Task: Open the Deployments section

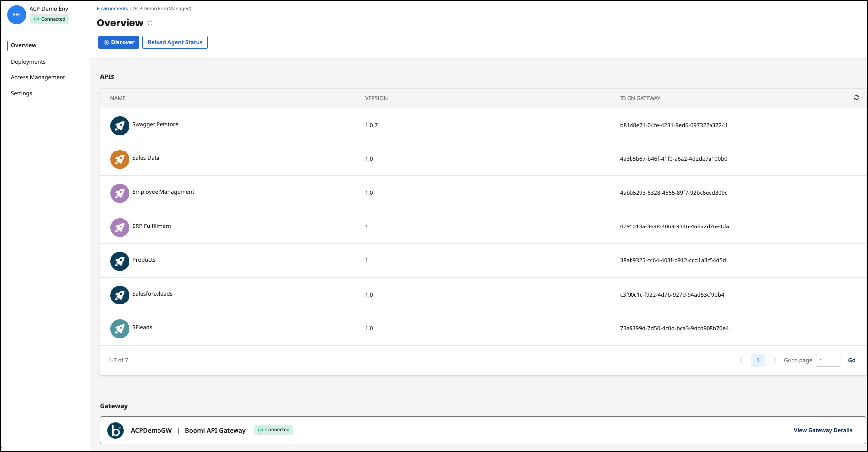Action: (x=28, y=61)
